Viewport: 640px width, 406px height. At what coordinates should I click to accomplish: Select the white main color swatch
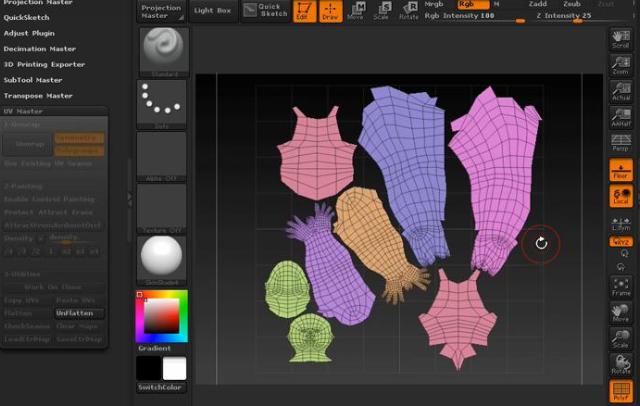[175, 368]
